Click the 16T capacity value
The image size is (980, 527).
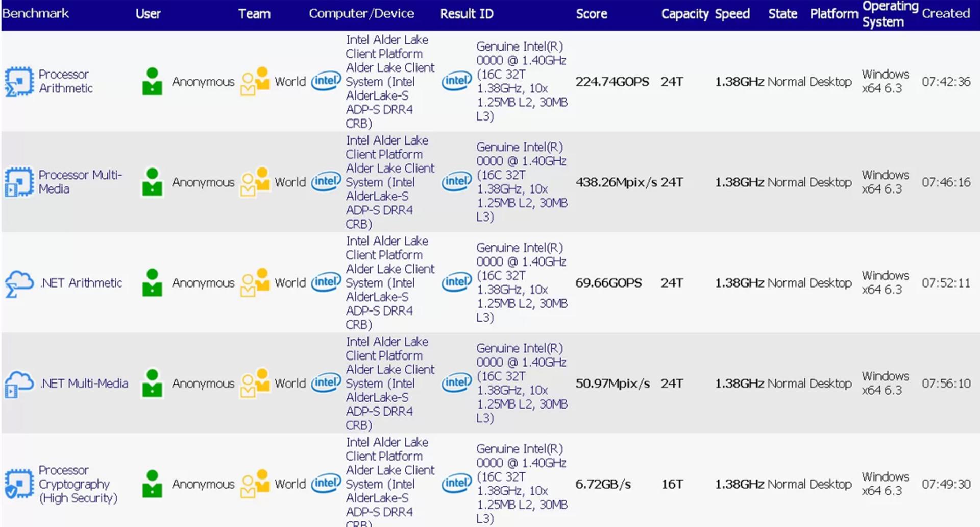point(672,484)
